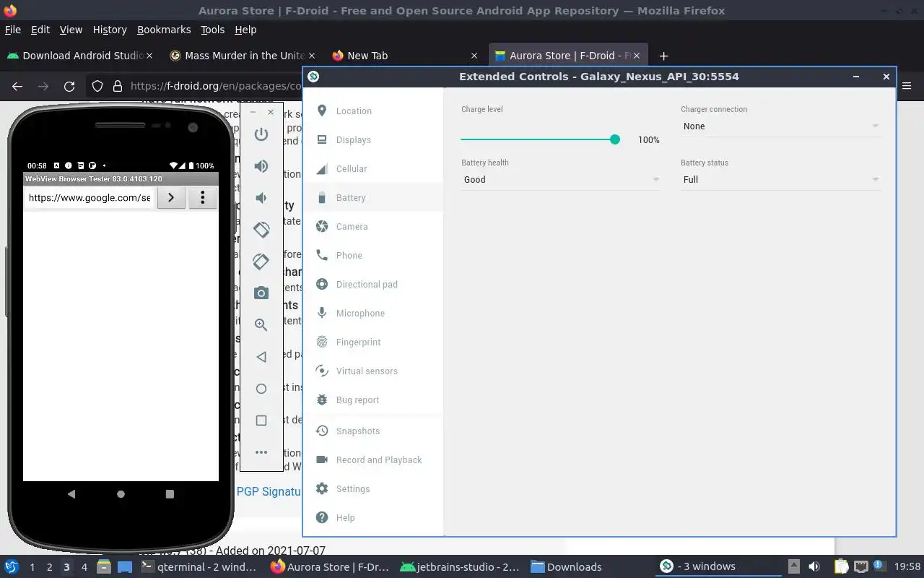Open Help in Extended Controls sidebar
The width and height of the screenshot is (924, 578).
click(x=372, y=517)
